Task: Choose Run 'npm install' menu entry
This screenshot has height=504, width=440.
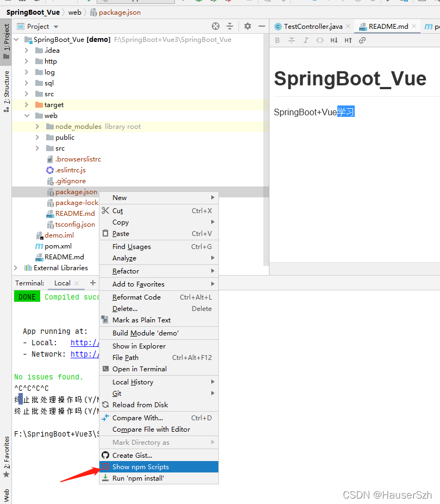Action: [159, 478]
